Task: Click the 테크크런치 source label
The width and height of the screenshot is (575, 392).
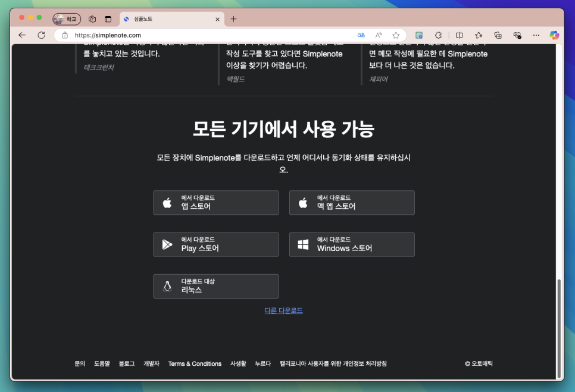Action: pos(99,67)
